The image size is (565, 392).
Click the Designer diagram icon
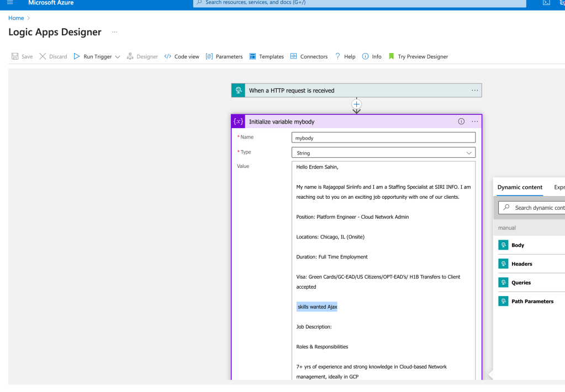tap(130, 56)
